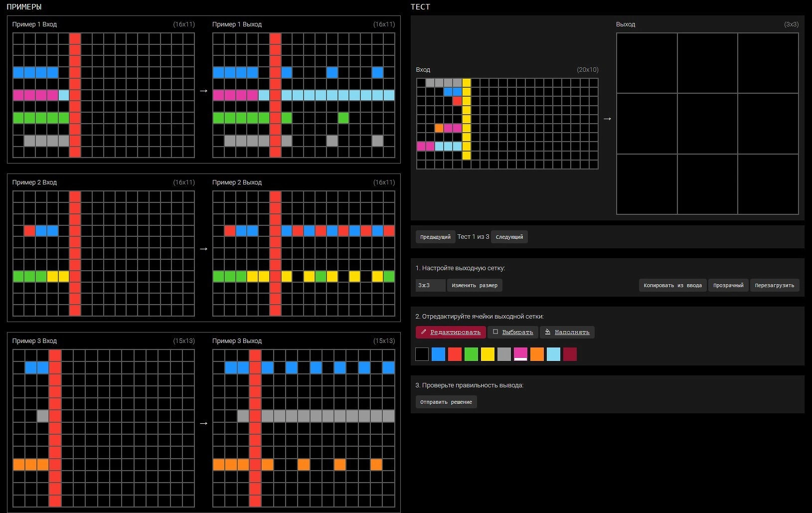Viewport: 812px width, 513px height.
Task: Pick the black color swatch
Action: point(422,354)
